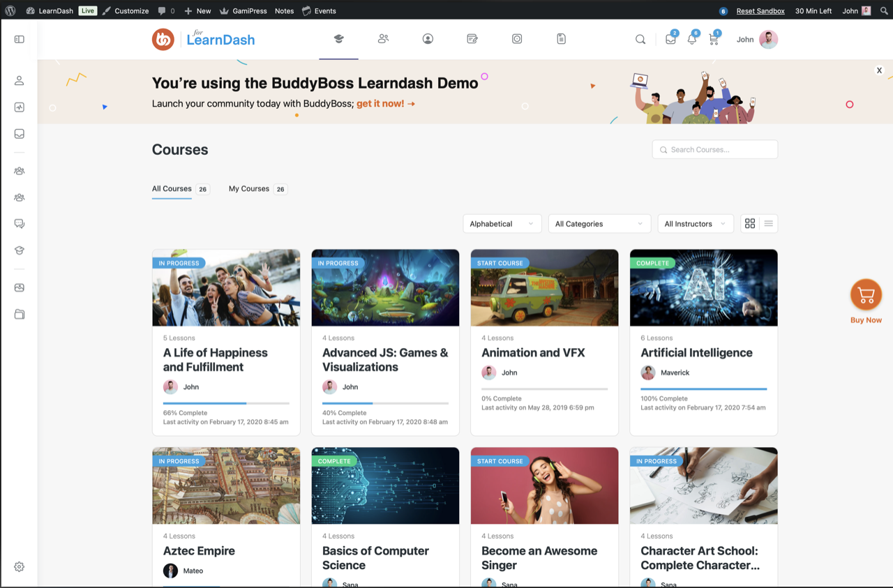Open the notifications bell icon

[692, 40]
